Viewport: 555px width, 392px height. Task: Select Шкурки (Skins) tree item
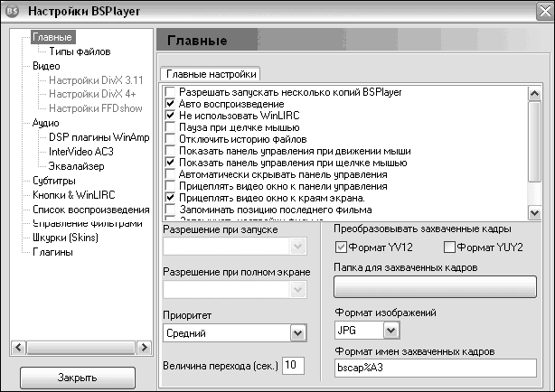coord(65,238)
